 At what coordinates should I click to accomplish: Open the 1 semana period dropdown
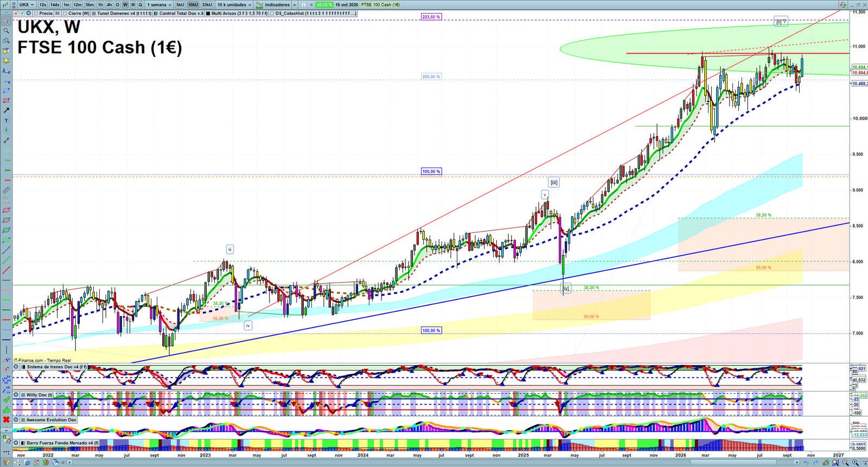pyautogui.click(x=160, y=5)
